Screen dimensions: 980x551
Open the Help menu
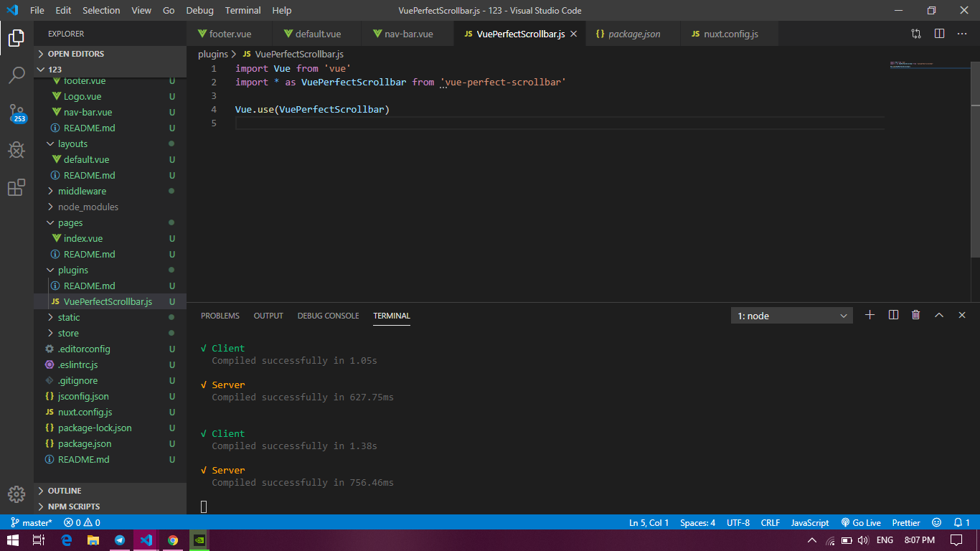click(x=282, y=10)
